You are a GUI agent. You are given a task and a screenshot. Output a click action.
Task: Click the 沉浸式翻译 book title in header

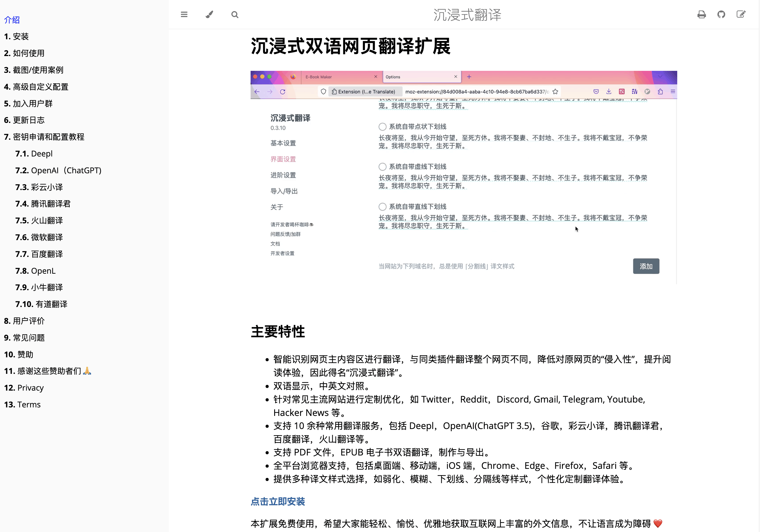point(467,15)
